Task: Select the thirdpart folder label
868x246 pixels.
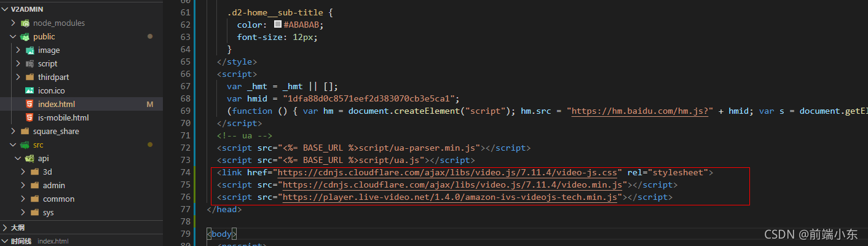Action: click(x=53, y=77)
